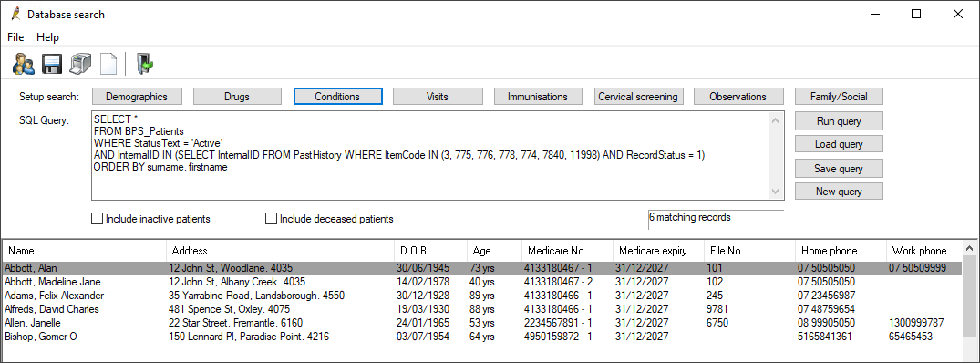Click the floppy disk save icon
980x363 pixels.
52,64
